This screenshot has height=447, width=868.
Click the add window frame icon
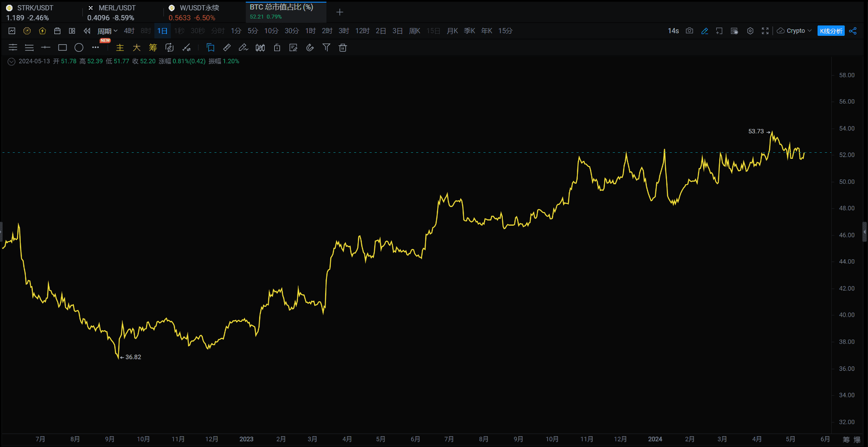[719, 31]
